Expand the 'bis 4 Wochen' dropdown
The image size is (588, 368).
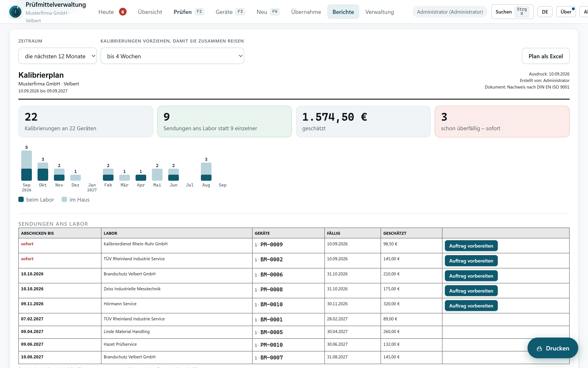click(172, 56)
